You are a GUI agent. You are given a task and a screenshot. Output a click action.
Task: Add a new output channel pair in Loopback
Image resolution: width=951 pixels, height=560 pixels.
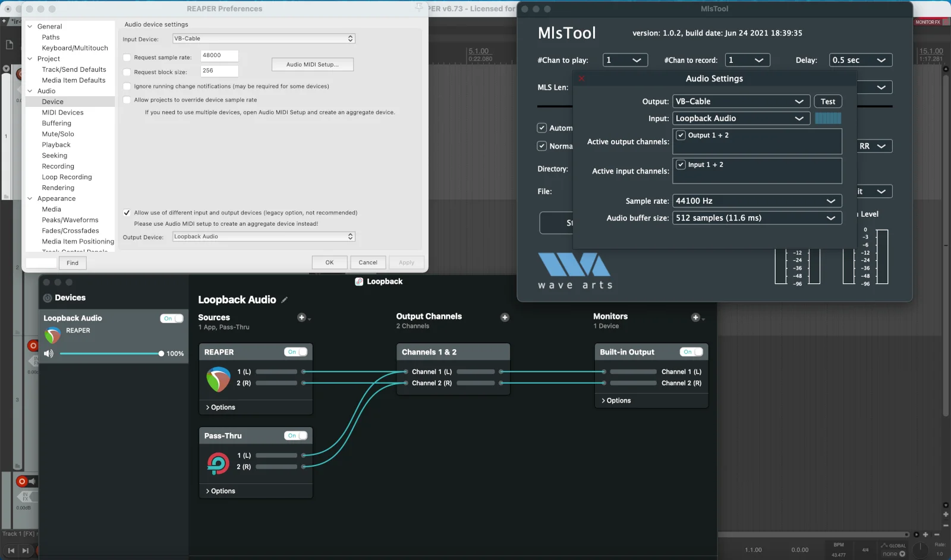[505, 318]
